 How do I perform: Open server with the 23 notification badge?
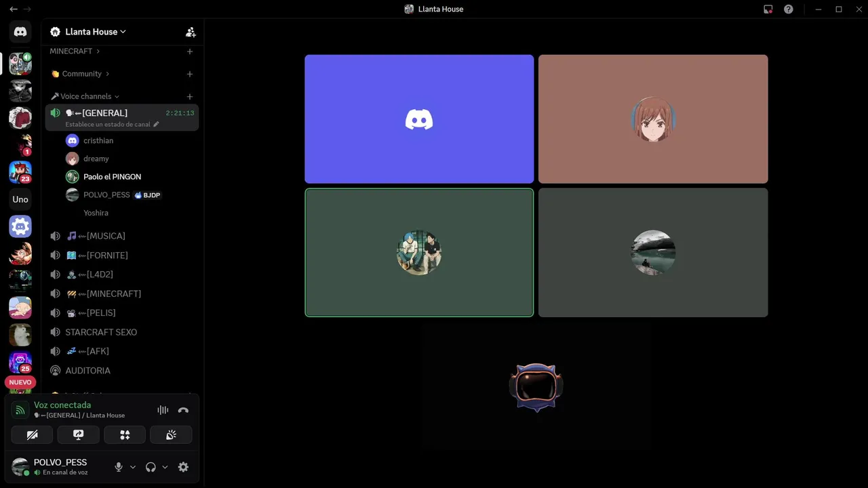click(x=20, y=172)
